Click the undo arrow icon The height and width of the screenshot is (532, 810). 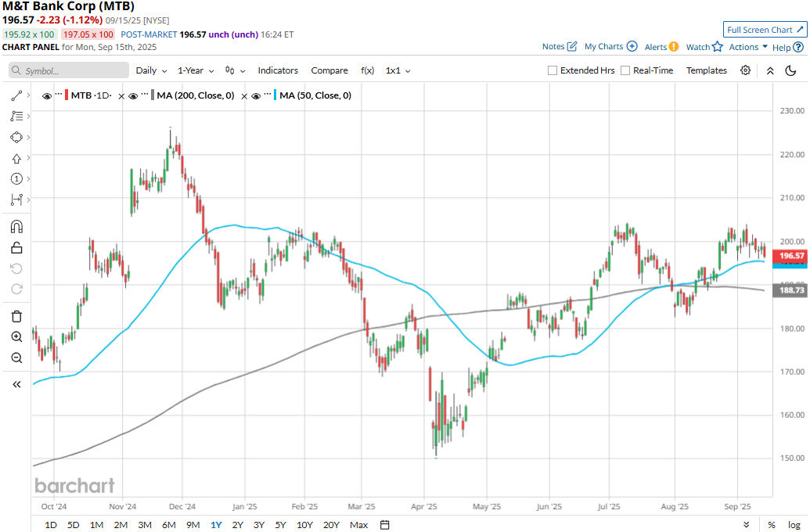(x=16, y=268)
